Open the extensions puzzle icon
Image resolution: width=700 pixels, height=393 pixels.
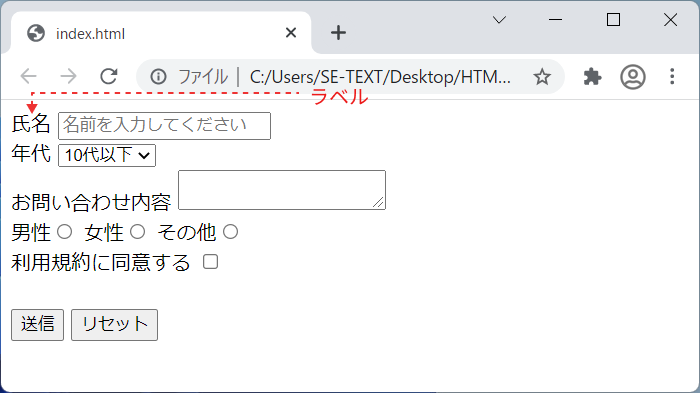tap(592, 77)
